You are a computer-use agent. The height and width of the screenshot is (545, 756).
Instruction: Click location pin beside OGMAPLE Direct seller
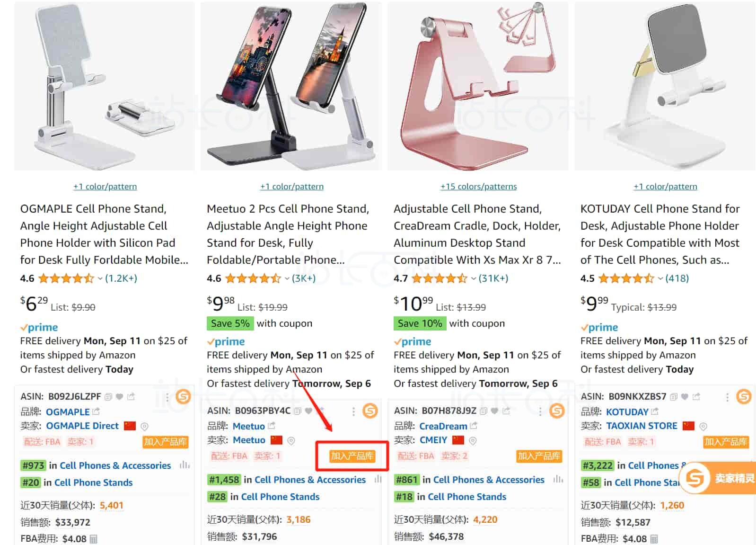pos(145,426)
